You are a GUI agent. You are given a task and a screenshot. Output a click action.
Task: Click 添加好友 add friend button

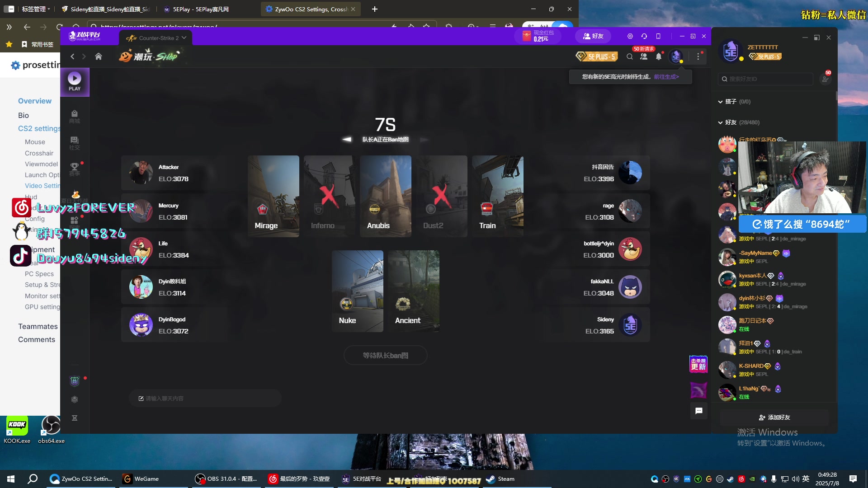pyautogui.click(x=774, y=418)
